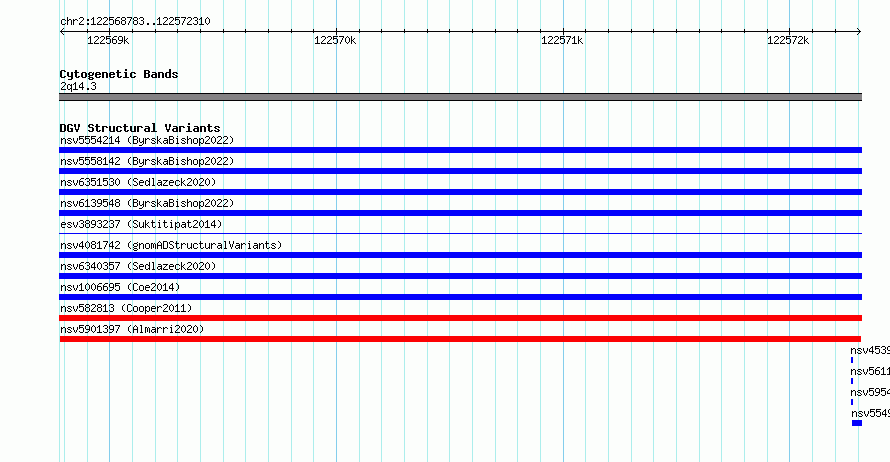
Task: Click the 122569k ruler position label
Action: tap(108, 41)
